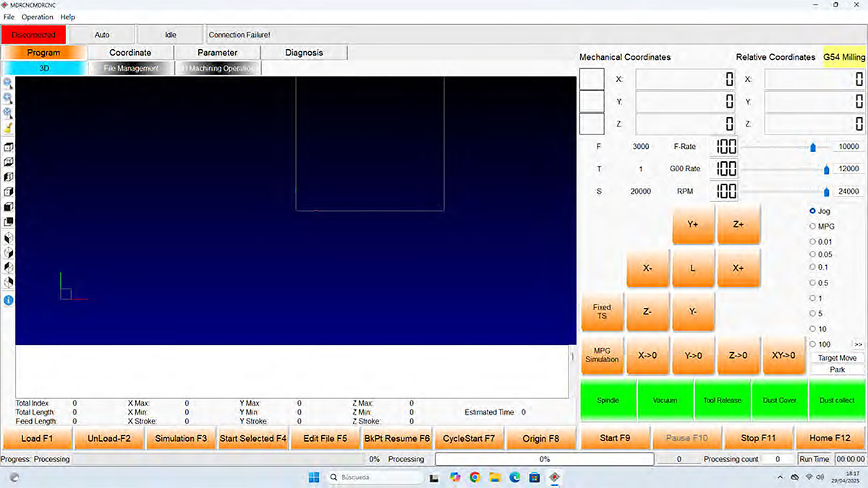
Task: Click the Park button
Action: [837, 369]
